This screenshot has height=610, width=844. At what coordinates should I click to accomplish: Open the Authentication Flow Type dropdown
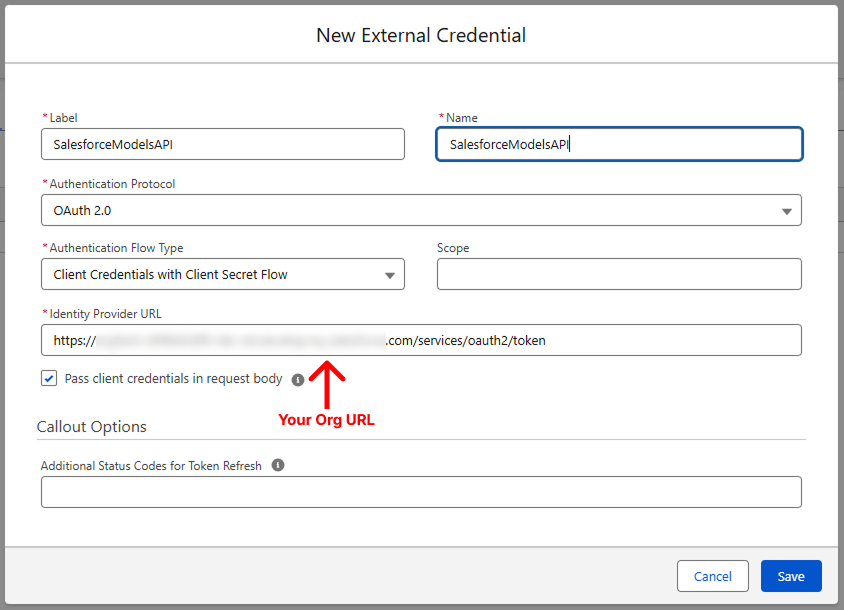[x=223, y=274]
